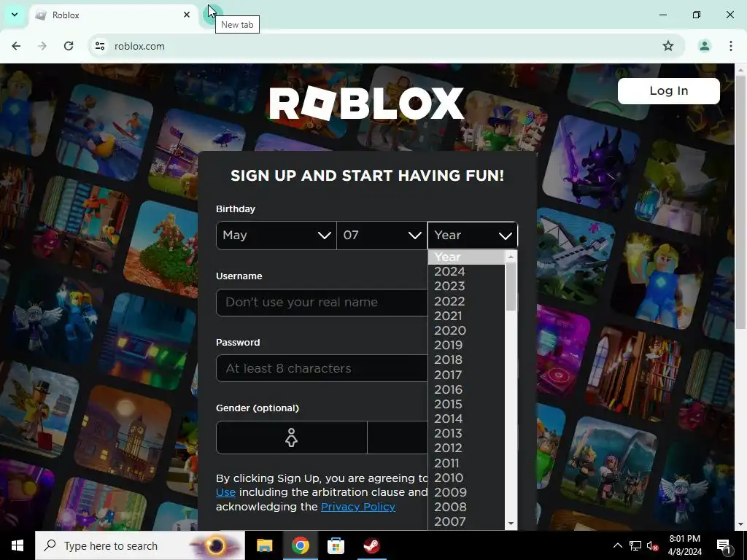
Task: Pick 2017 in the year list
Action: [x=466, y=376]
